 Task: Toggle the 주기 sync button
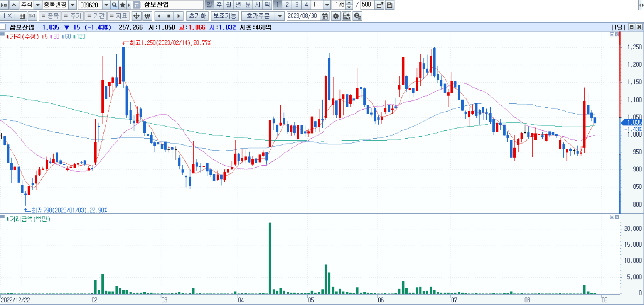pos(72,16)
